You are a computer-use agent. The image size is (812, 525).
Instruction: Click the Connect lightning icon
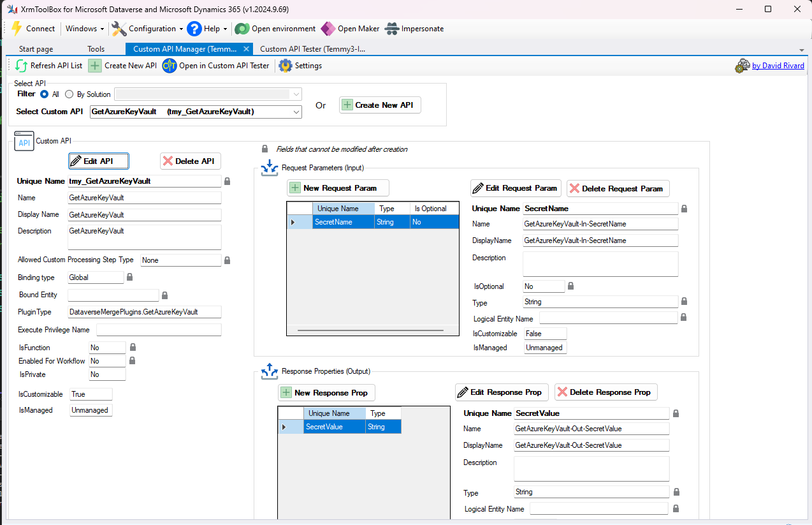click(x=17, y=29)
